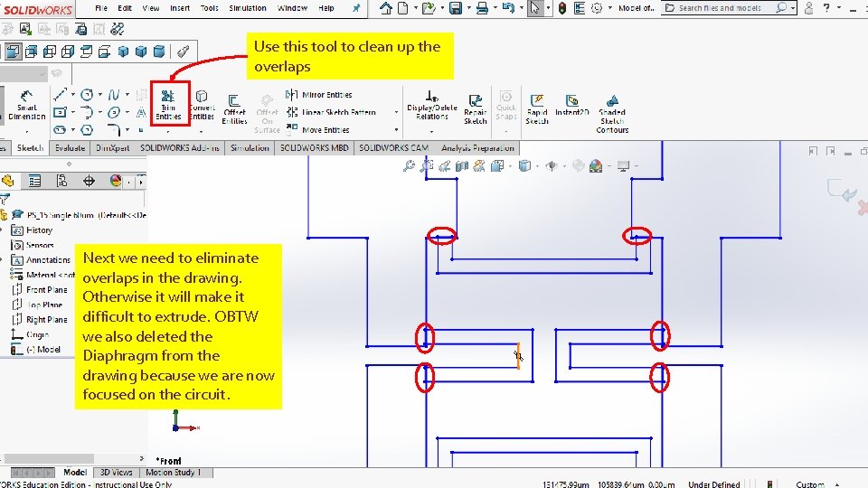Image resolution: width=868 pixels, height=488 pixels.
Task: Switch to the 3D Views bottom tab
Action: pyautogui.click(x=117, y=473)
